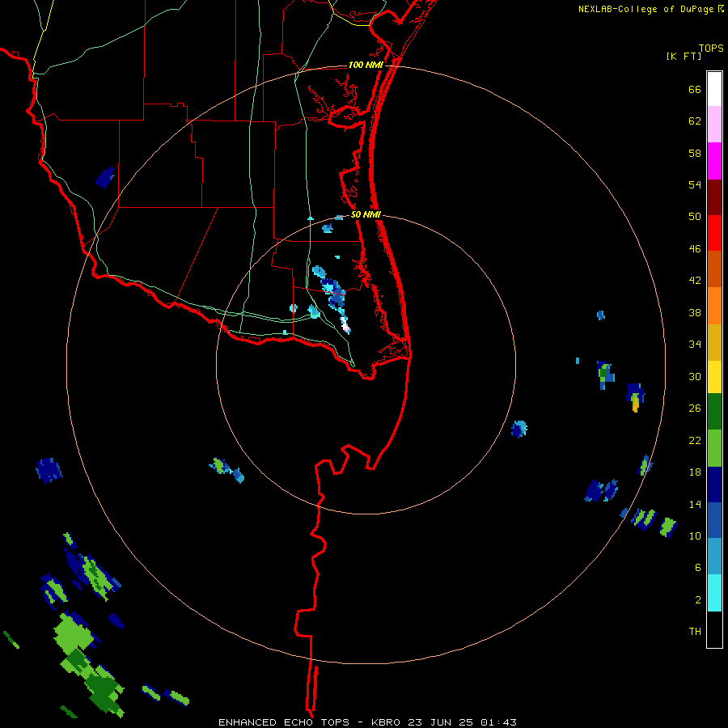Click the '2' legend value
The height and width of the screenshot is (728, 728).
click(698, 600)
